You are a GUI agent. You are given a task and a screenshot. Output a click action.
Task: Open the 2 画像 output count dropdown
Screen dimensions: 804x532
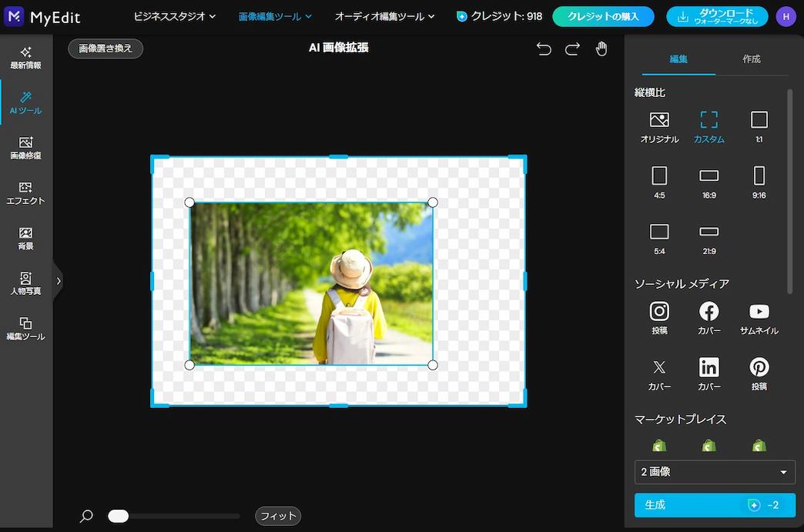(714, 472)
